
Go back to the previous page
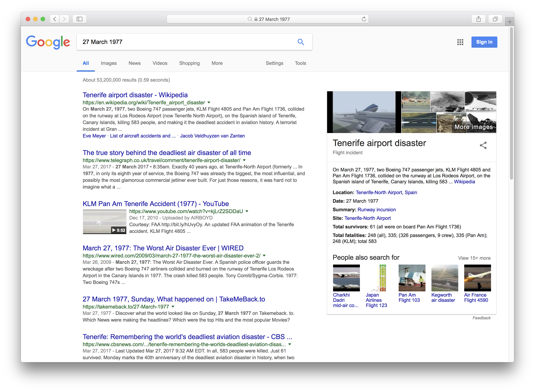pos(55,19)
